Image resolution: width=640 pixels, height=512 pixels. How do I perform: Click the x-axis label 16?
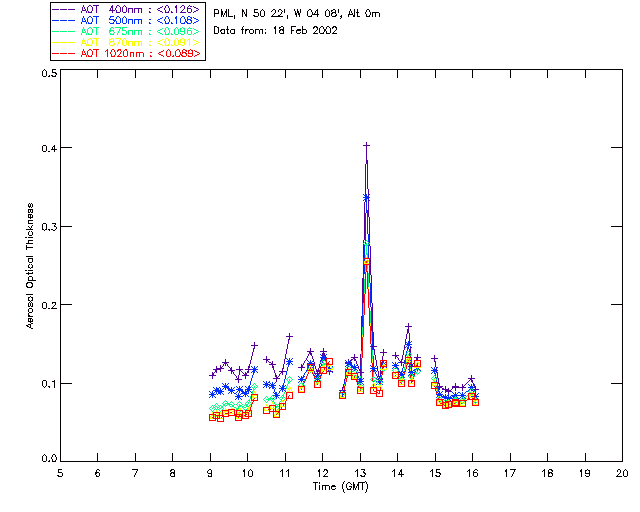point(473,473)
